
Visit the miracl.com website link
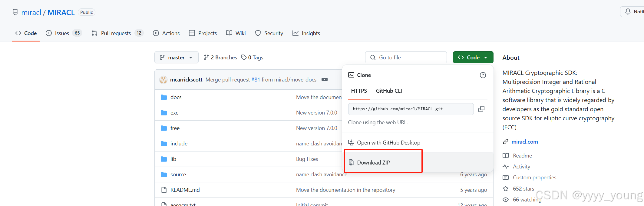tap(525, 141)
